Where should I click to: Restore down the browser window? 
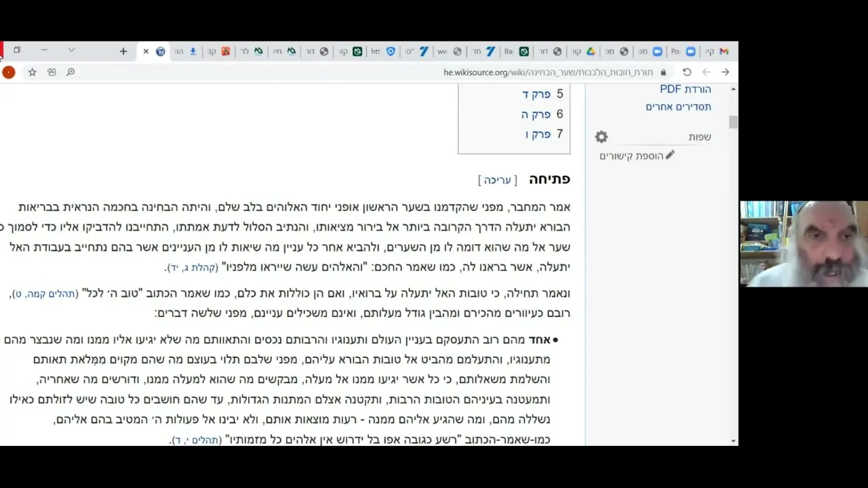tap(17, 50)
